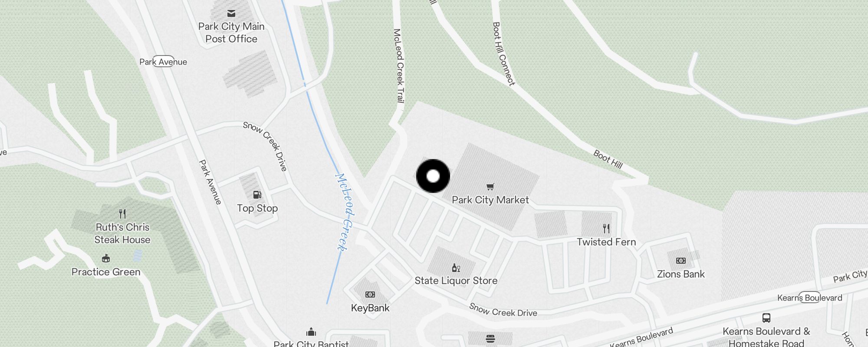
Task: Select the Kearns Boulevard road shield label
Action: click(x=810, y=298)
